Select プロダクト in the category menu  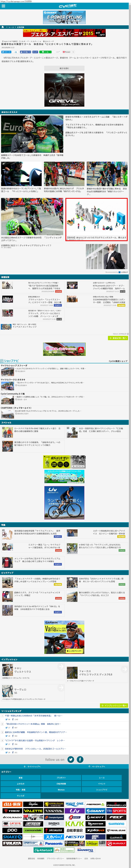[x=61, y=778]
